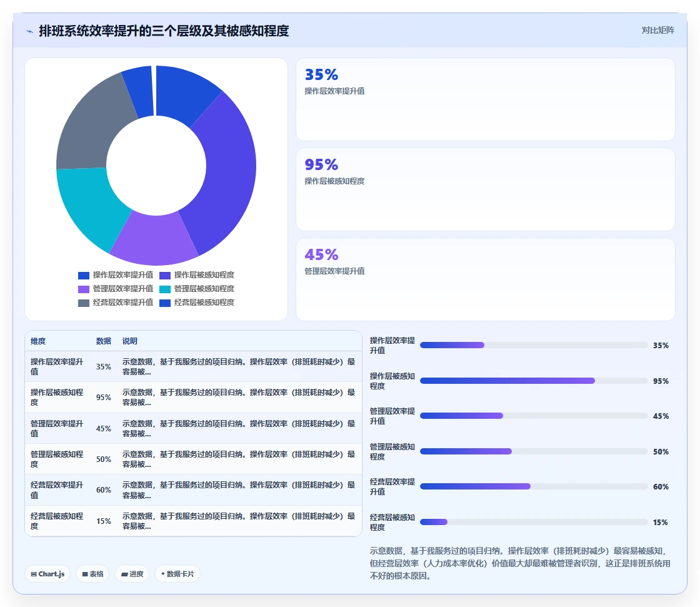Viewport: 700px width, 607px height.
Task: Click the 50% value in table
Action: point(104,459)
